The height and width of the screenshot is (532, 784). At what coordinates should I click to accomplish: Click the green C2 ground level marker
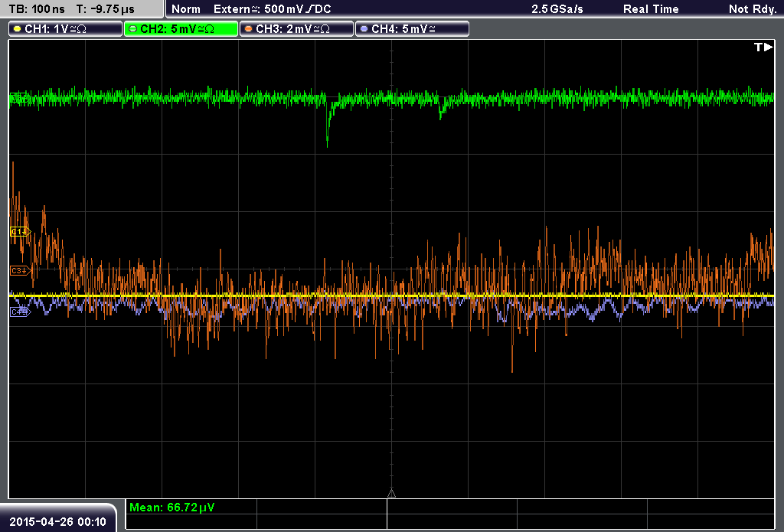click(x=19, y=98)
